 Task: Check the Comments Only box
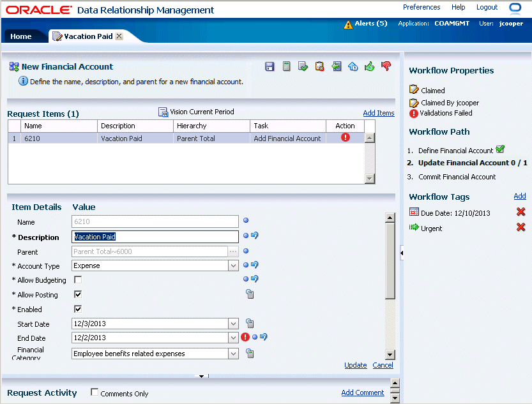[x=95, y=392]
